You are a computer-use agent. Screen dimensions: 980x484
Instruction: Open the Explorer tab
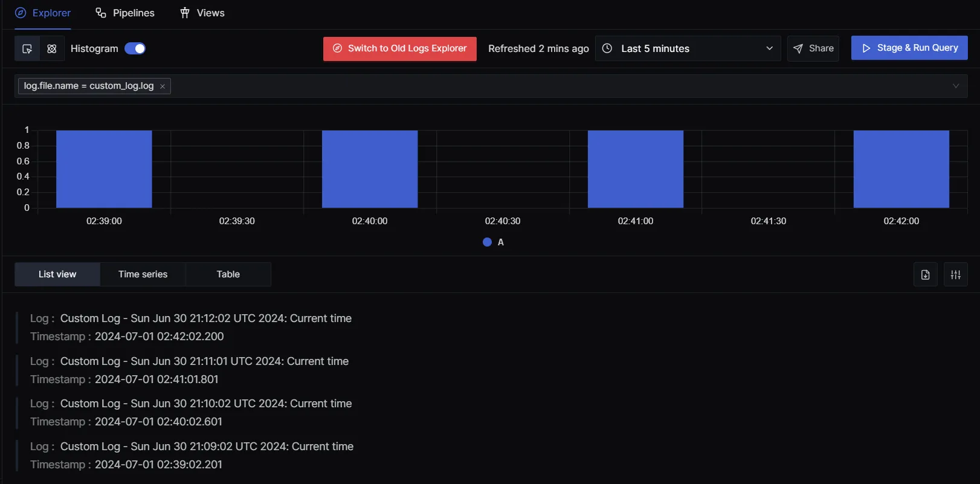click(43, 13)
